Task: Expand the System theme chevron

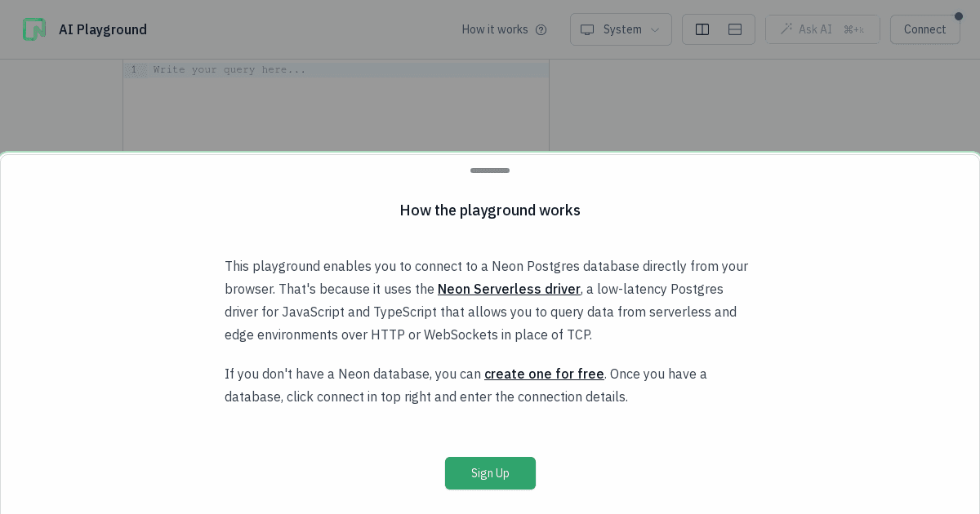Action: tap(655, 29)
